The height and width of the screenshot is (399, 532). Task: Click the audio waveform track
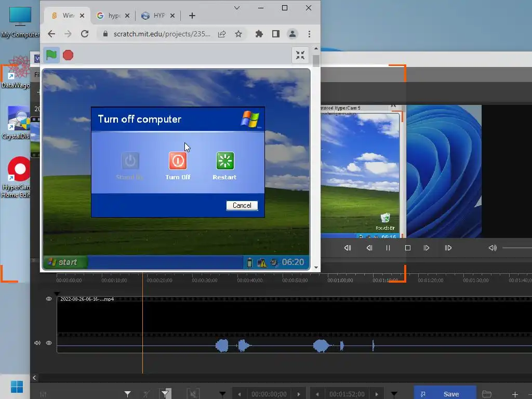(x=295, y=345)
